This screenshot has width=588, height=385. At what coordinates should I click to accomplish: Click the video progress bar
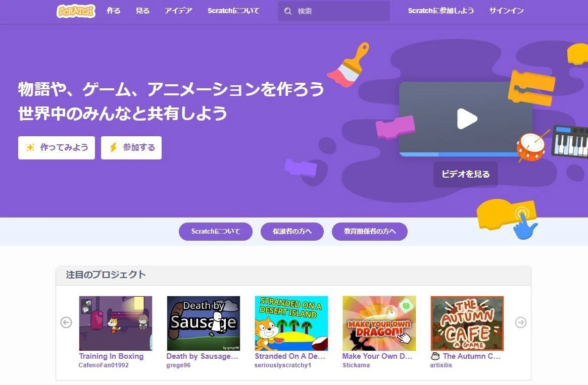459,154
